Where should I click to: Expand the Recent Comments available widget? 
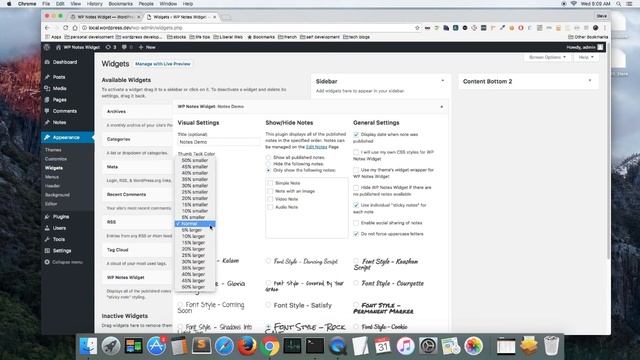[137, 195]
